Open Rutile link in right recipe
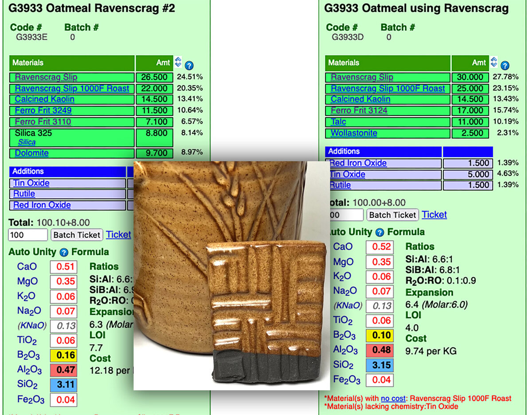 [340, 185]
